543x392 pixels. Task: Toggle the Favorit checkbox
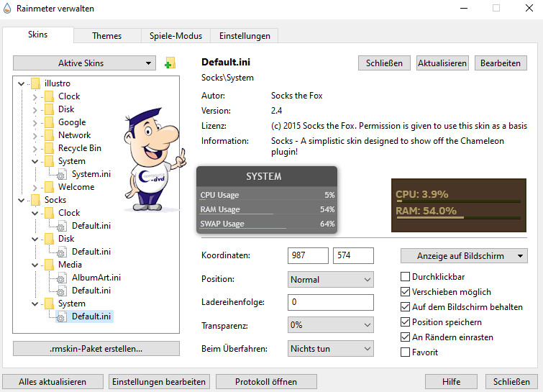pos(406,352)
